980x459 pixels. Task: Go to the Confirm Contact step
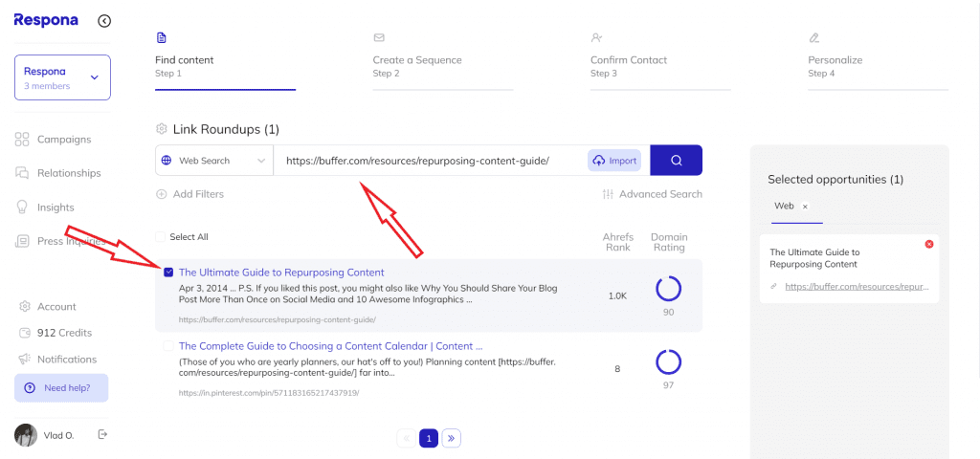pyautogui.click(x=629, y=60)
